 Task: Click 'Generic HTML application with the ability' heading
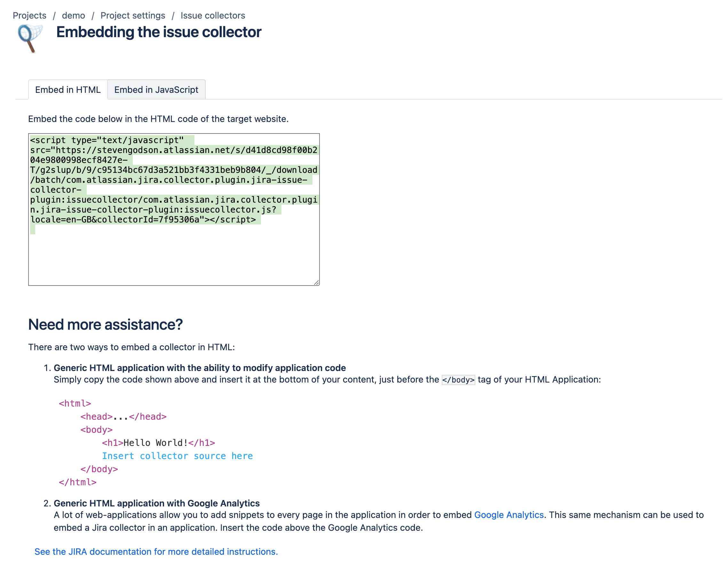click(x=200, y=368)
